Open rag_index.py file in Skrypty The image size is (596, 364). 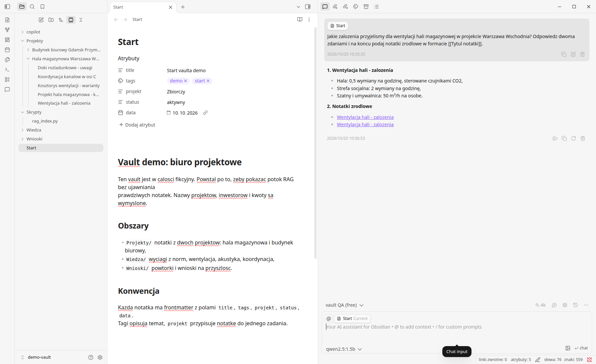(45, 121)
